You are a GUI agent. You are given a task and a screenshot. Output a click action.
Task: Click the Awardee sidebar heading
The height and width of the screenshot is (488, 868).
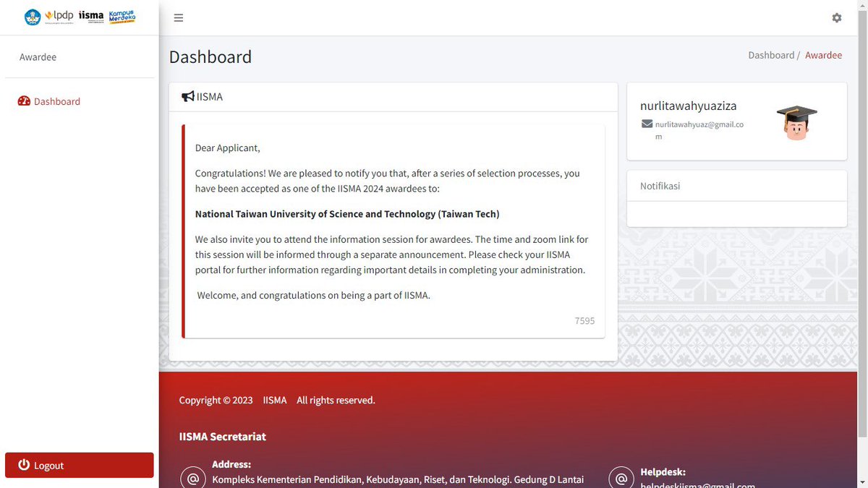point(38,57)
